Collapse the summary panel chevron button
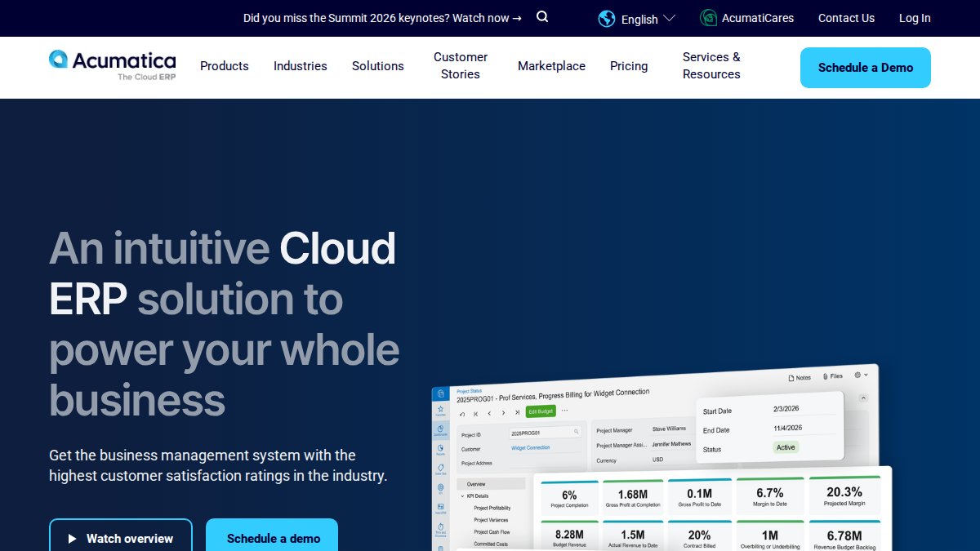The height and width of the screenshot is (551, 980). [863, 398]
